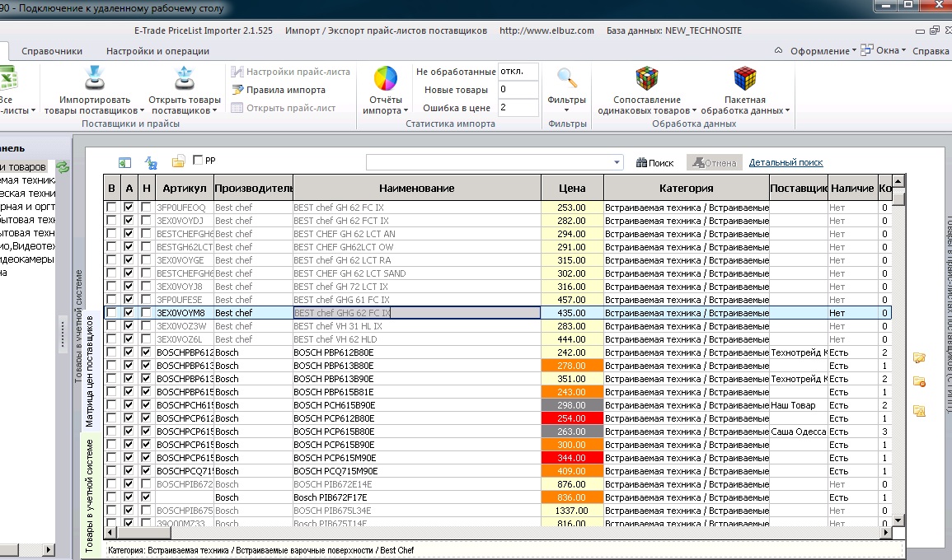Click the Открыть прайс-лист icon
952x560 pixels.
coord(237,108)
